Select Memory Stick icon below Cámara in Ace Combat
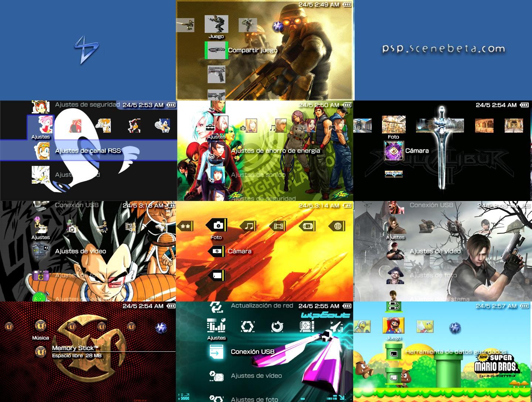The image size is (532, 402). [x=216, y=275]
